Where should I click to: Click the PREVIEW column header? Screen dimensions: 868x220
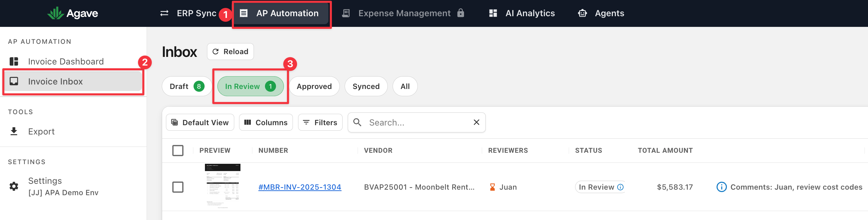[215, 150]
